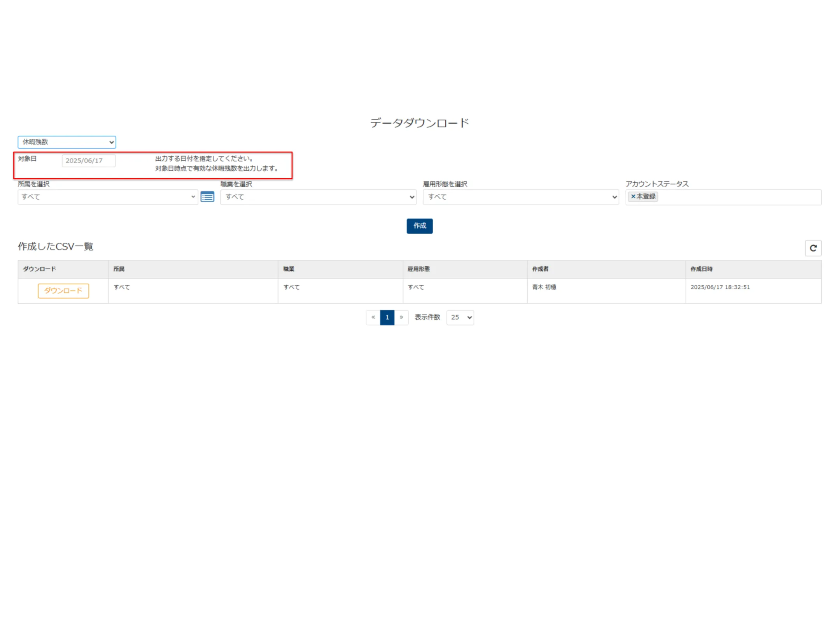Screen dimensions: 840x630
Task: Expand the 所属を選択 dropdown
Action: (x=108, y=197)
